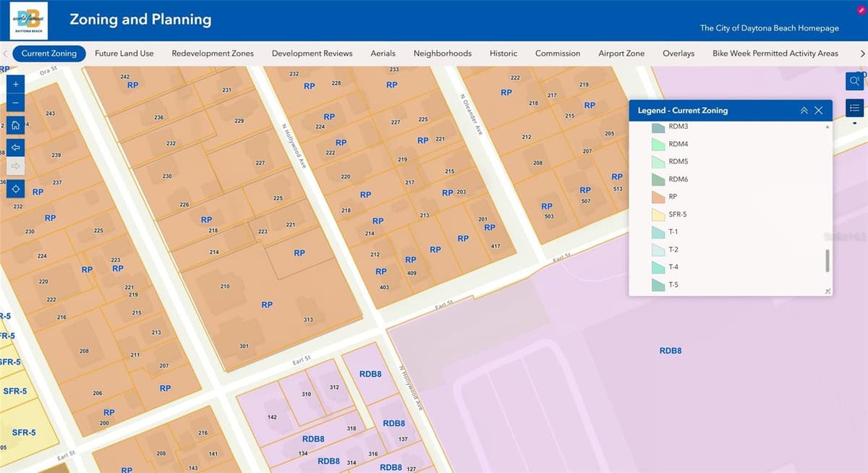Visit The City of Daytona Beach Homepage link

pyautogui.click(x=770, y=28)
